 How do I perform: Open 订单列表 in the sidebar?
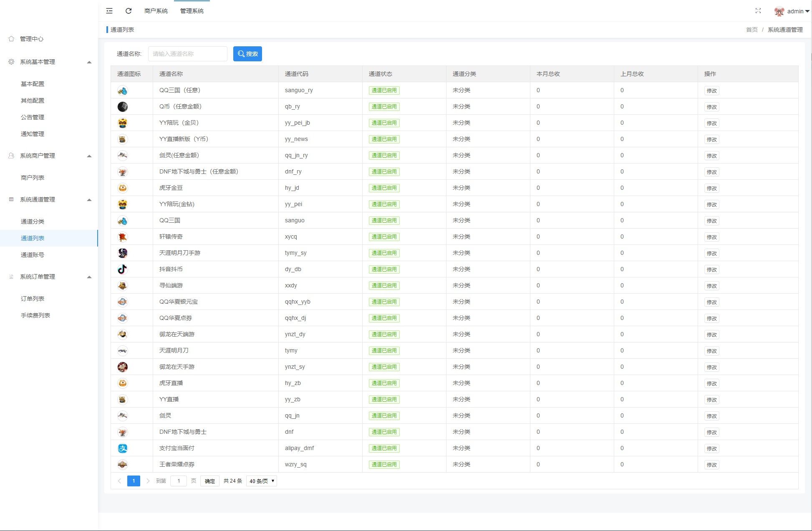pos(33,299)
